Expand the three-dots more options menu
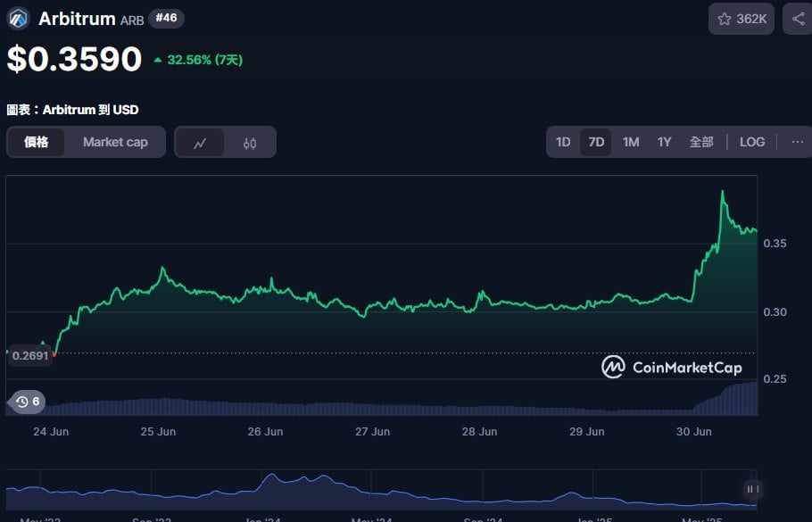 [798, 142]
